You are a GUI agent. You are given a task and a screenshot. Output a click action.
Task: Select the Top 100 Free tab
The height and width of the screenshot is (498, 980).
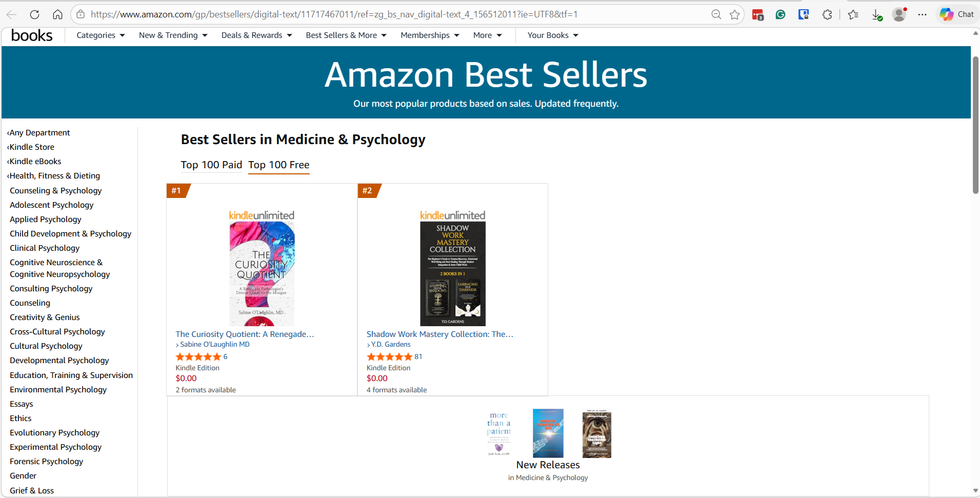pyautogui.click(x=278, y=165)
